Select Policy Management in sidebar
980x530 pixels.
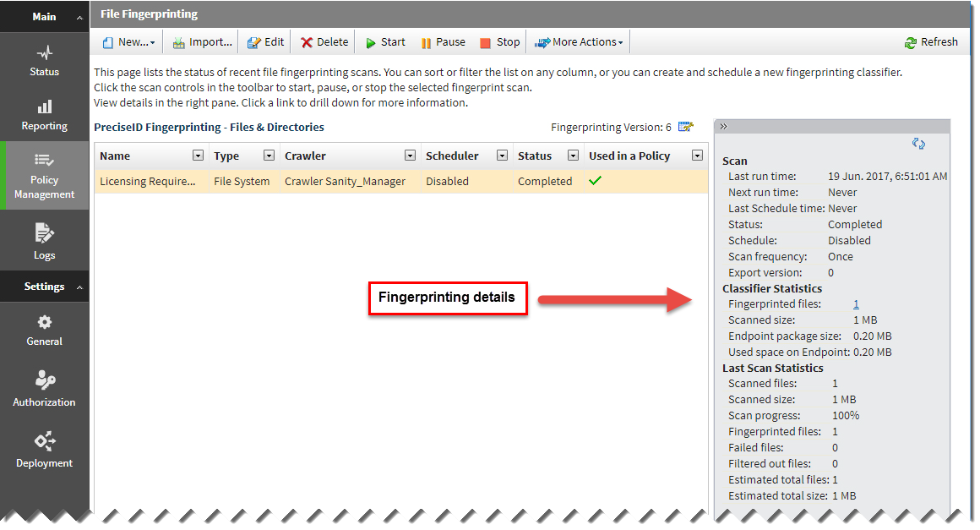click(45, 177)
